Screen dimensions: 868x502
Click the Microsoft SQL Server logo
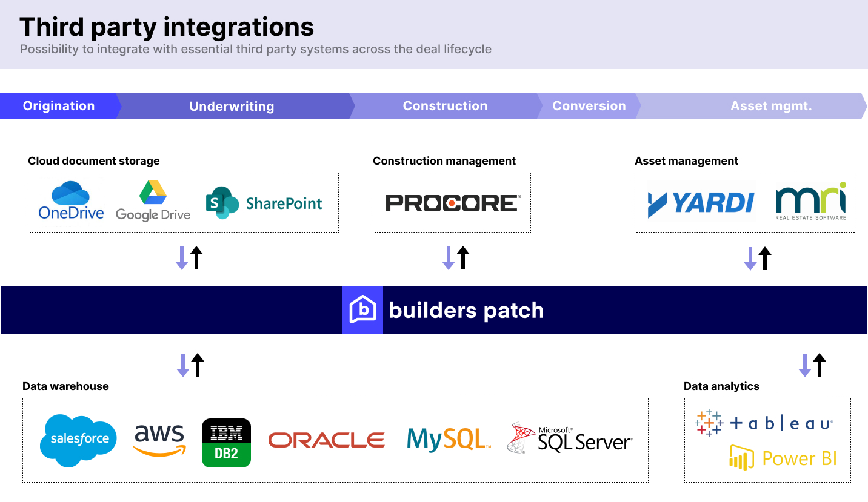569,438
